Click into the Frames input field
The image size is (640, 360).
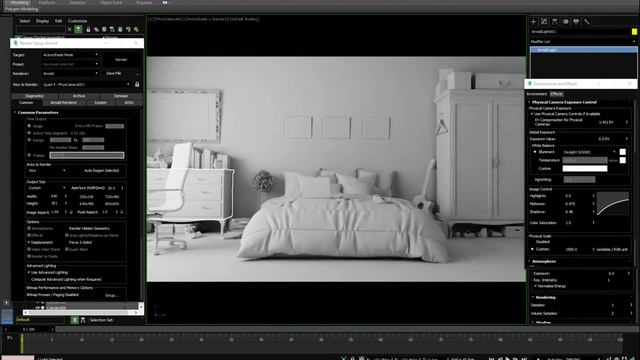(87, 155)
